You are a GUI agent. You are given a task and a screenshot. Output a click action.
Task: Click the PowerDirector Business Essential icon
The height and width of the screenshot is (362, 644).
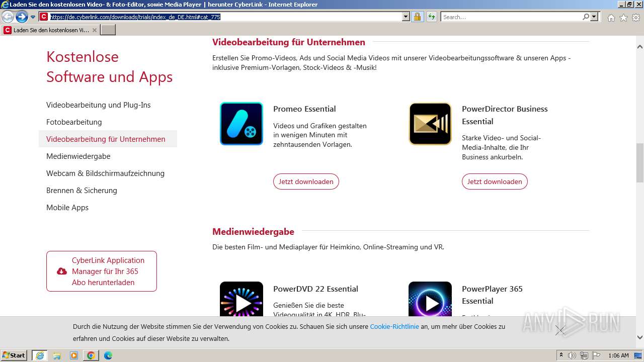coord(430,124)
